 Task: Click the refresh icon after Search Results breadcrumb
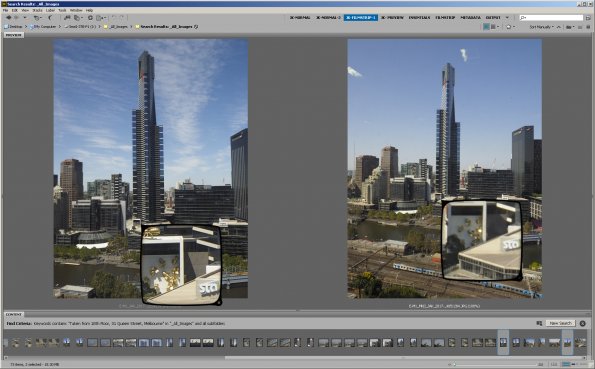click(x=196, y=27)
